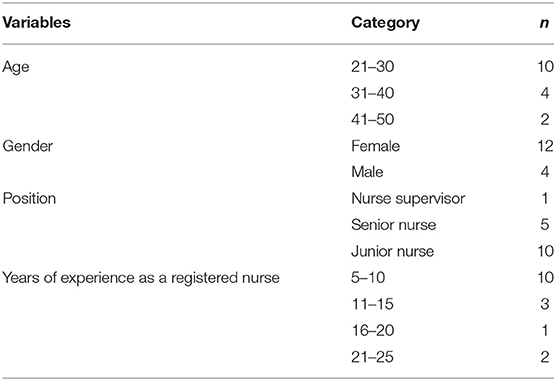Click Years of experience as a registered nurse

pyautogui.click(x=141, y=278)
